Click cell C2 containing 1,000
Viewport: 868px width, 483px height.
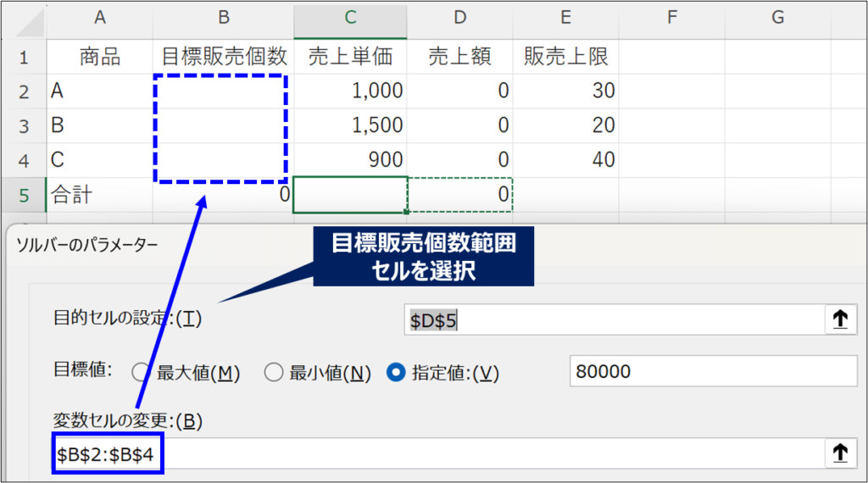350,91
